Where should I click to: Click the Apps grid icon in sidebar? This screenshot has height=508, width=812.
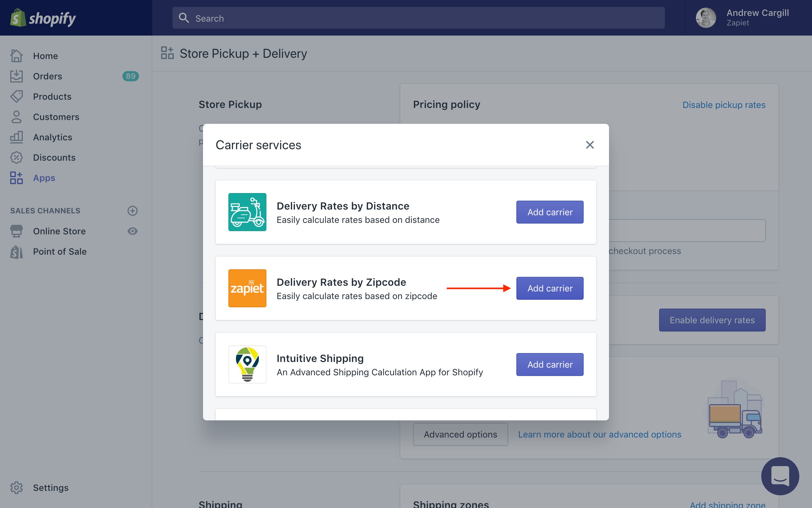click(x=16, y=178)
